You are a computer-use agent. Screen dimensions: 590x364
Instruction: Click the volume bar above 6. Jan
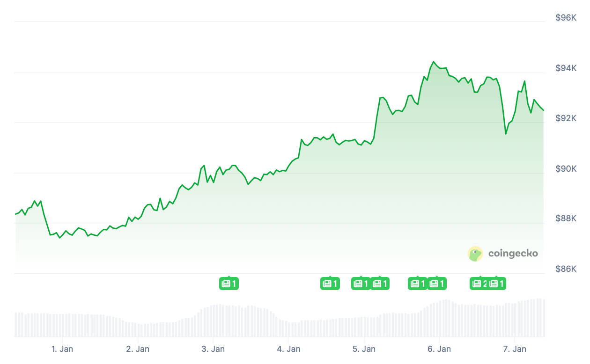tap(440, 319)
